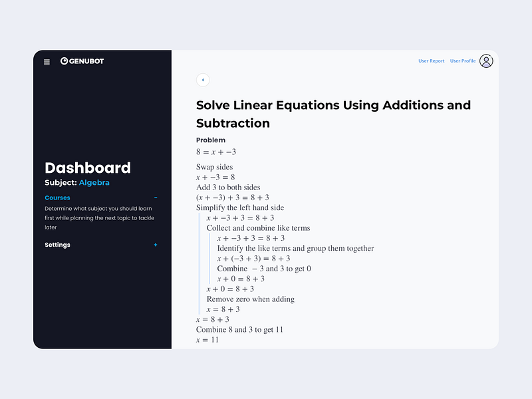Open the User Profile link
The image size is (532, 399).
(463, 61)
